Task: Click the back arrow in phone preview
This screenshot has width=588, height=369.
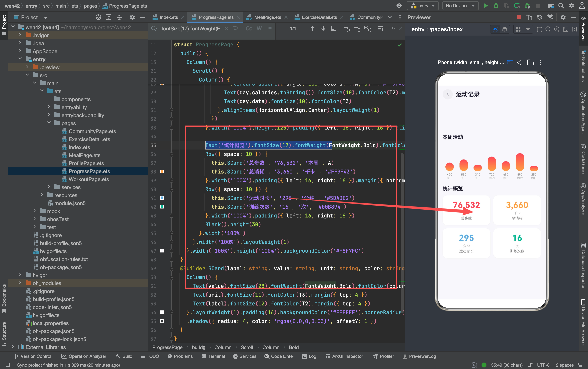Action: click(448, 94)
